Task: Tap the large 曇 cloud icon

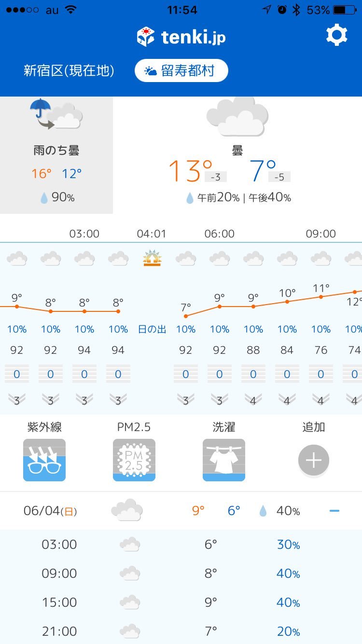Action: (237, 116)
